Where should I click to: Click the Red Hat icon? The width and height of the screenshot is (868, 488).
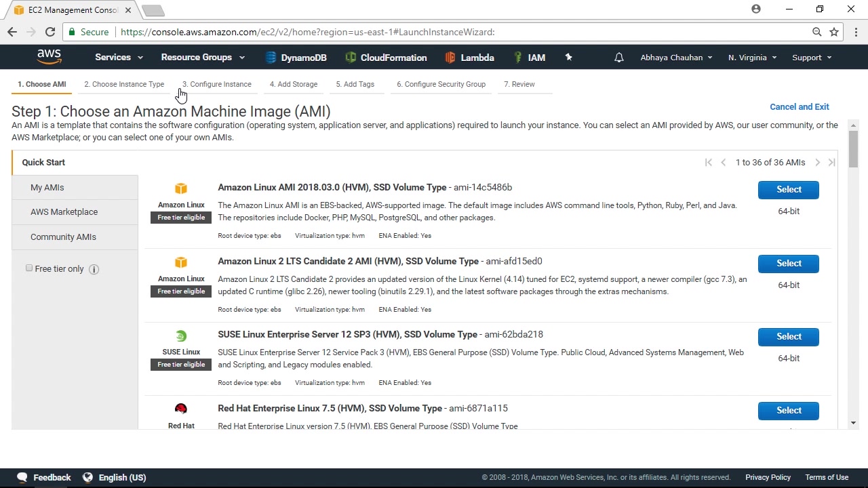(181, 409)
